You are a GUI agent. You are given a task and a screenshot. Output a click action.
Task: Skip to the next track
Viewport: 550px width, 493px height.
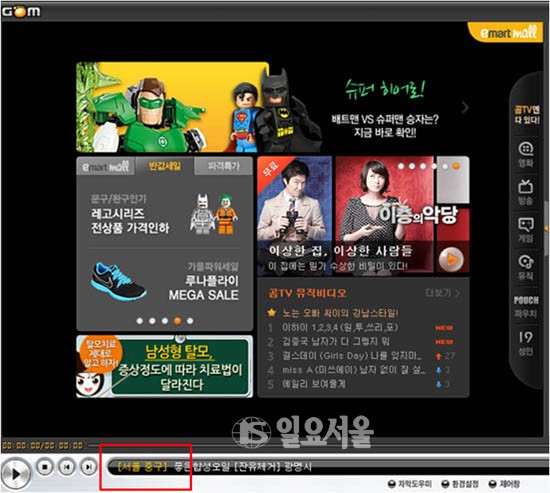pos(89,467)
